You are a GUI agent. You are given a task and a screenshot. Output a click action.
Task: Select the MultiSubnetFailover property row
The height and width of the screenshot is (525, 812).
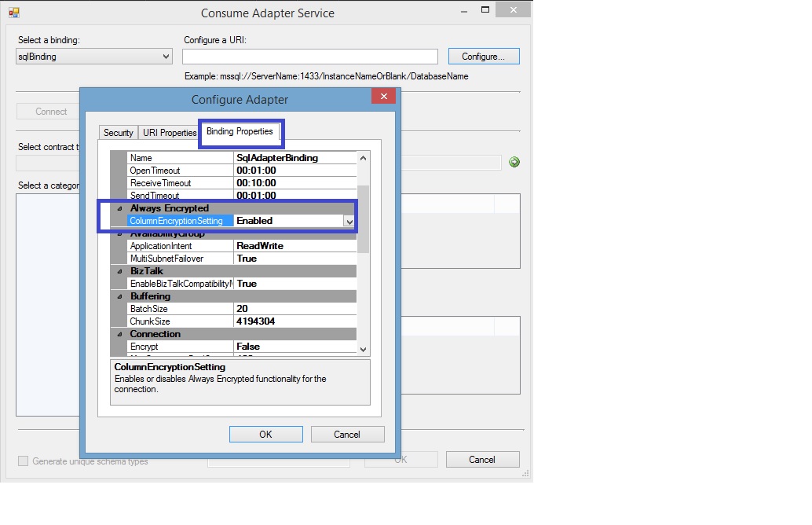click(242, 259)
